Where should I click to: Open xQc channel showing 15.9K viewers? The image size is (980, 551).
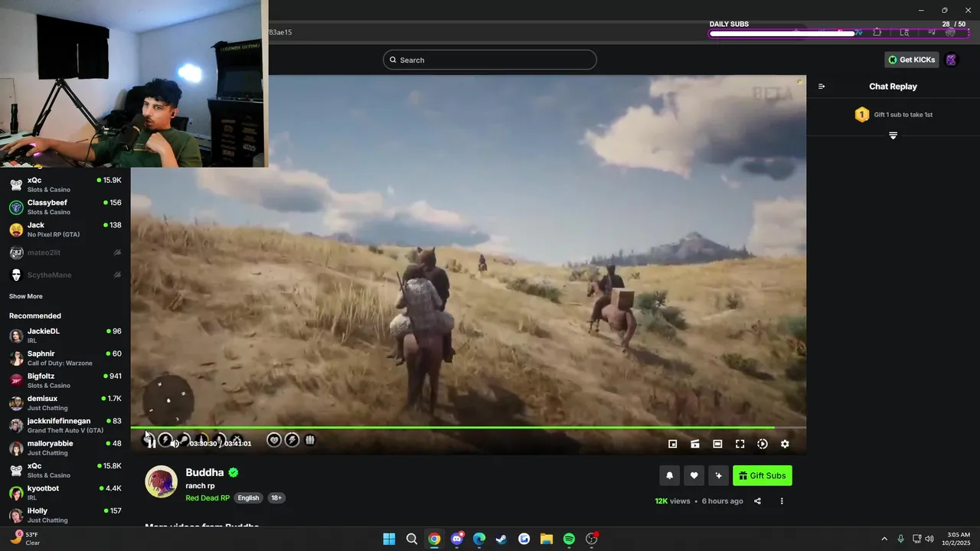coord(65,184)
